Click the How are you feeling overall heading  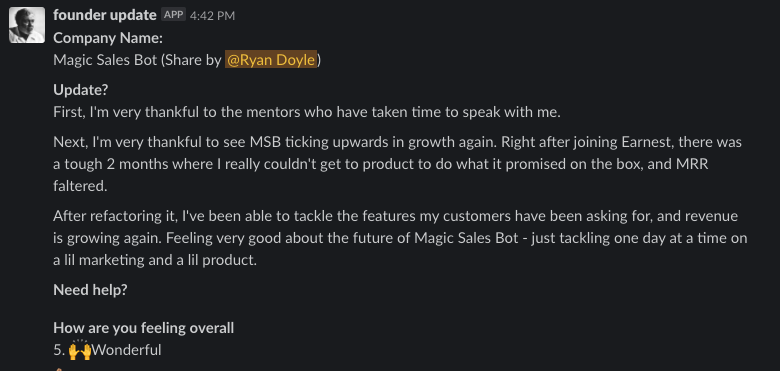143,328
